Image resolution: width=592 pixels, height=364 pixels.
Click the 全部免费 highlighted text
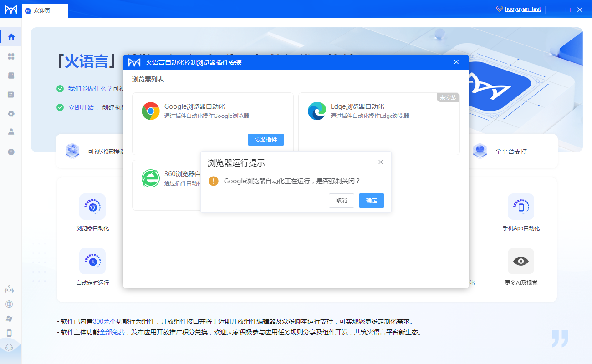[x=112, y=332]
